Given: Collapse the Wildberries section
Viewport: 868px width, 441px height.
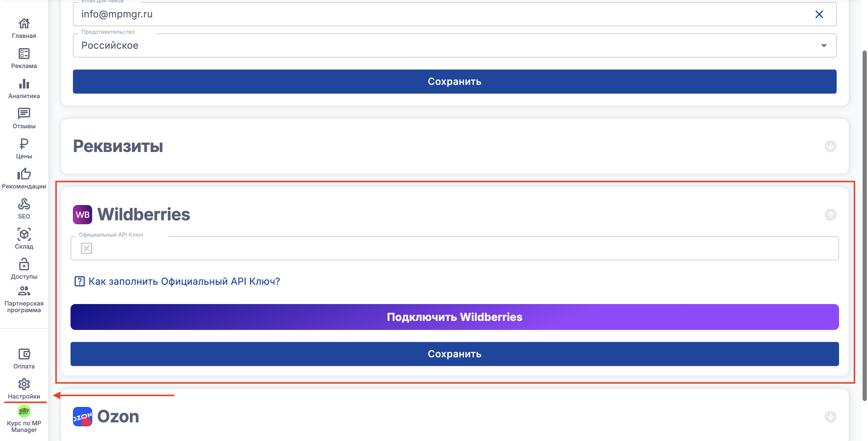Looking at the screenshot, I should (x=830, y=214).
